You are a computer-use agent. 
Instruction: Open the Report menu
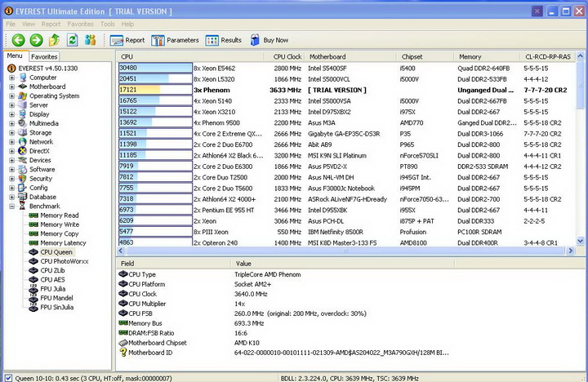pyautogui.click(x=51, y=24)
